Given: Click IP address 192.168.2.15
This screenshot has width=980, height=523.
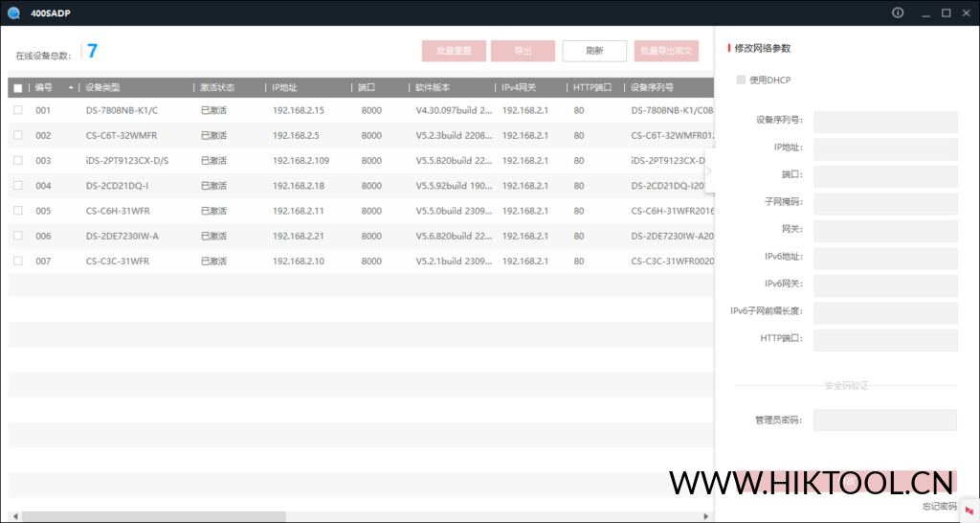Looking at the screenshot, I should point(299,110).
